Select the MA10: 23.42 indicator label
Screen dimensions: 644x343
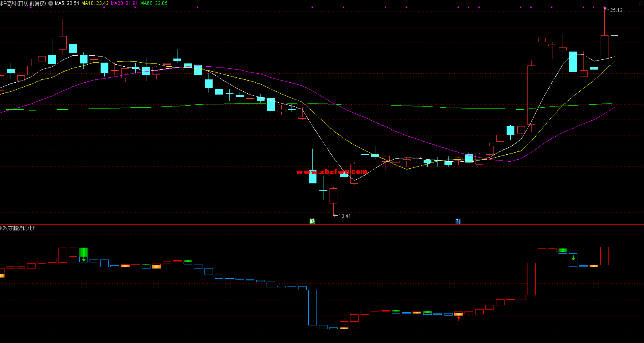pyautogui.click(x=95, y=3)
